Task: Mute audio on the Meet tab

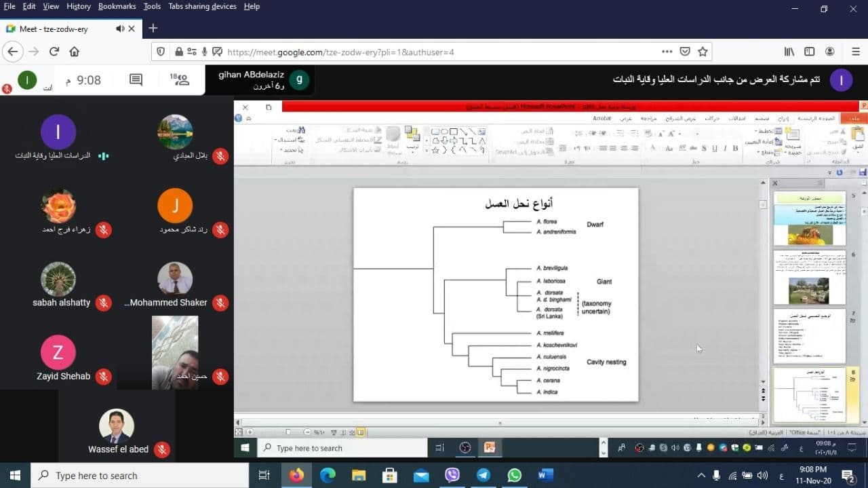Action: (x=120, y=29)
